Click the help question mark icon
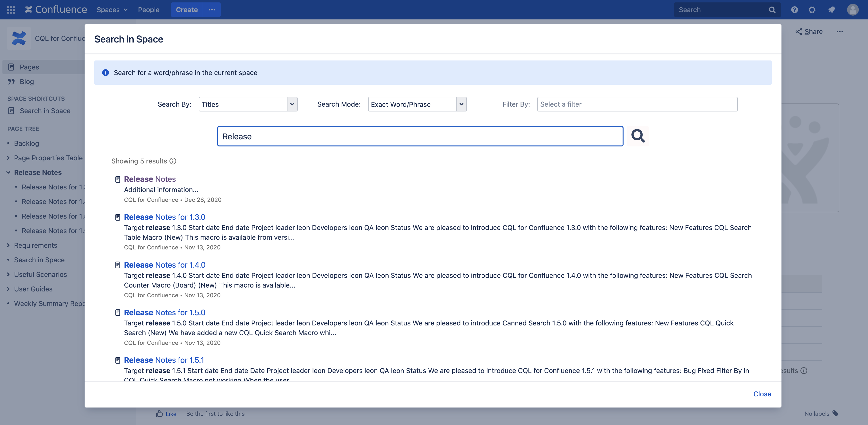The image size is (868, 425). click(x=794, y=10)
